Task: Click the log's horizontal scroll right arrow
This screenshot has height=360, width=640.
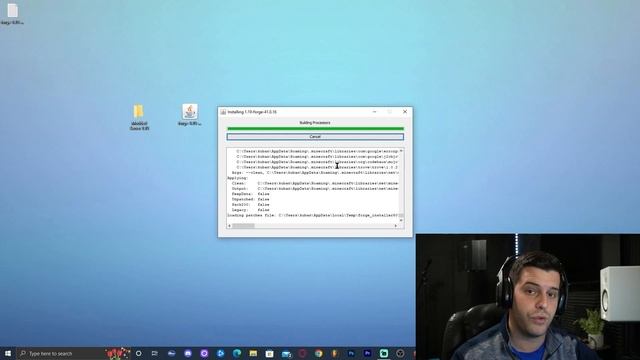Action: click(x=396, y=226)
